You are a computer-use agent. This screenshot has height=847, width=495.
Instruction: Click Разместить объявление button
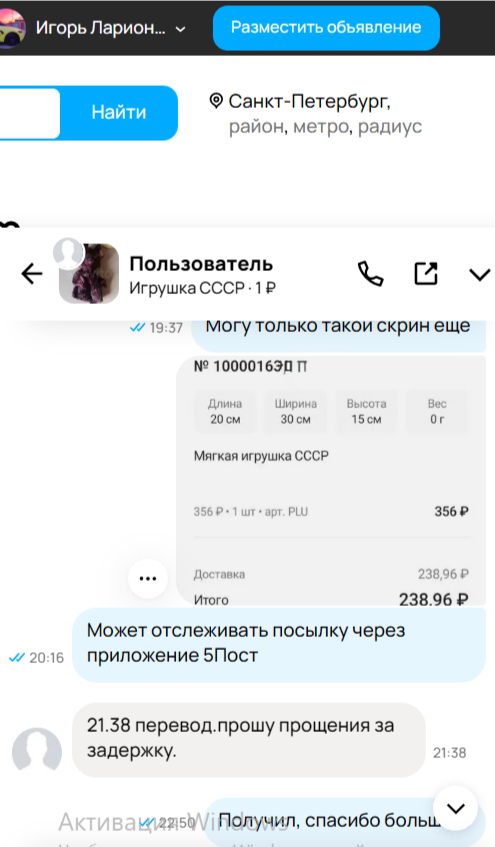click(x=326, y=28)
